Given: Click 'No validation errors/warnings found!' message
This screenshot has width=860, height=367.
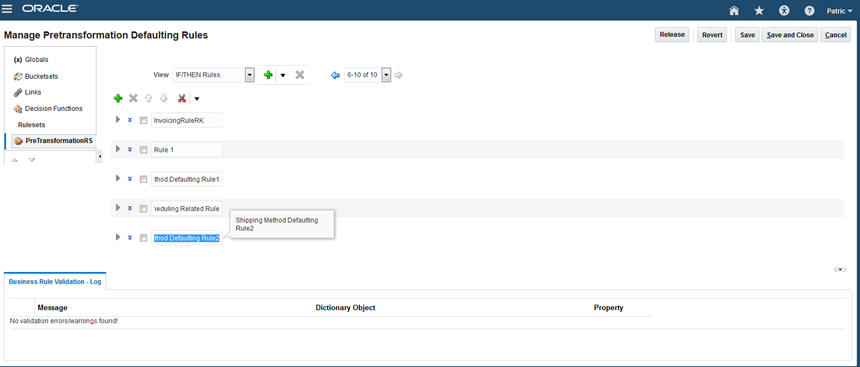Looking at the screenshot, I should pos(64,320).
